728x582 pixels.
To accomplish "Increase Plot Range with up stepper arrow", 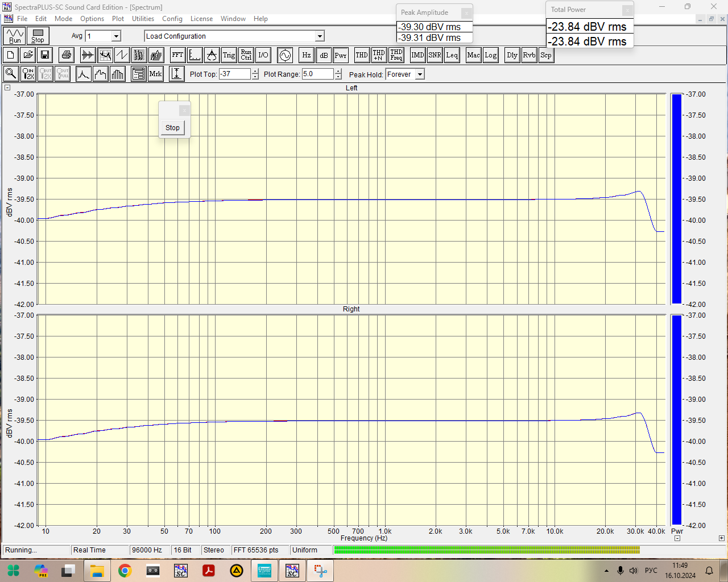I will 338,72.
